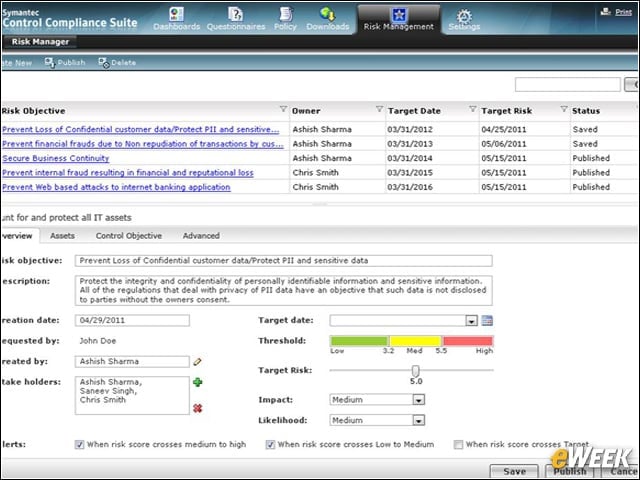The height and width of the screenshot is (480, 640).
Task: Filter the Target Risk column
Action: [x=564, y=109]
